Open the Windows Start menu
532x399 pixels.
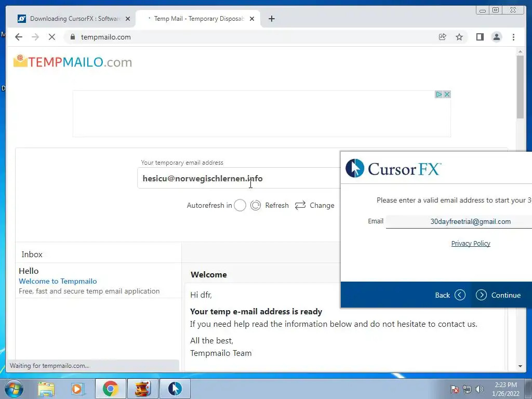pos(14,389)
